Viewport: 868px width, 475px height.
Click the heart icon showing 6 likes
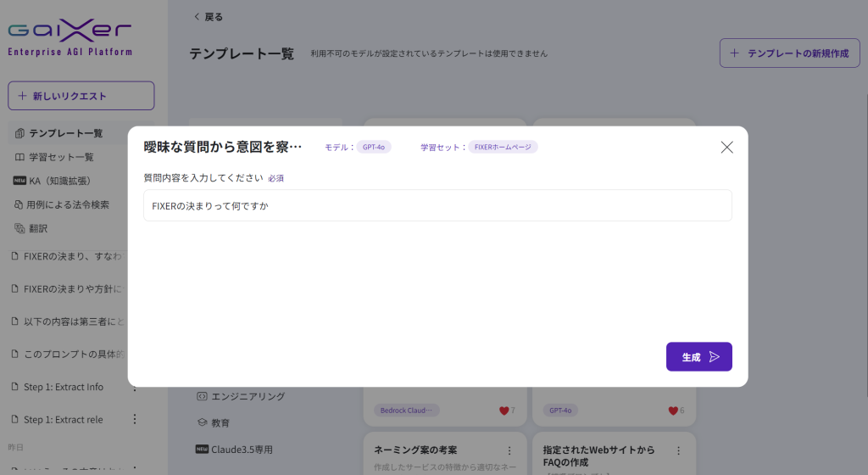[673, 411]
